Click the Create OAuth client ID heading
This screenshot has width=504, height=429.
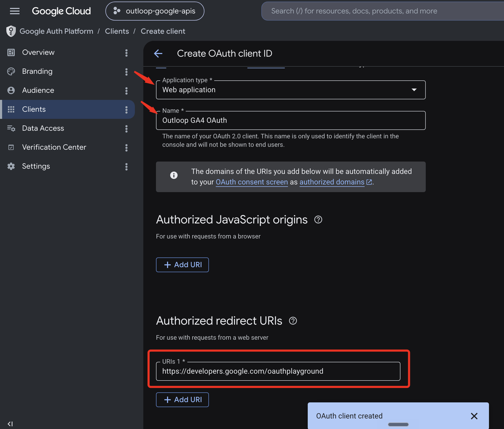tap(225, 53)
